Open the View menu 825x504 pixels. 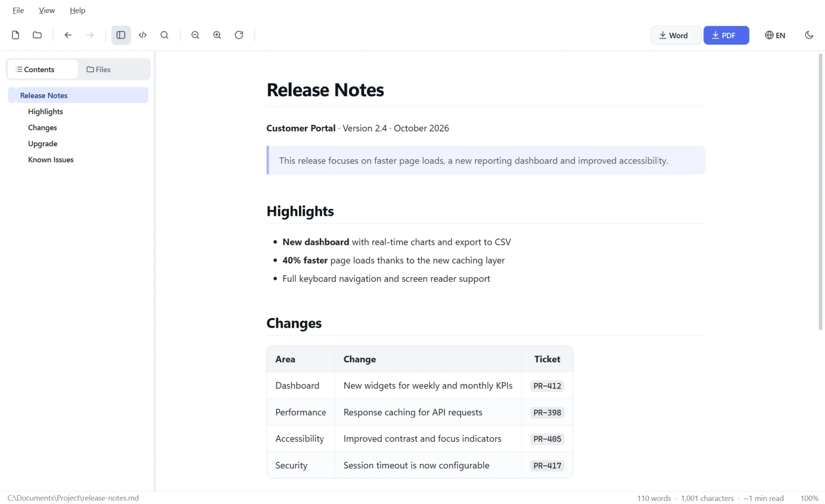tap(47, 10)
